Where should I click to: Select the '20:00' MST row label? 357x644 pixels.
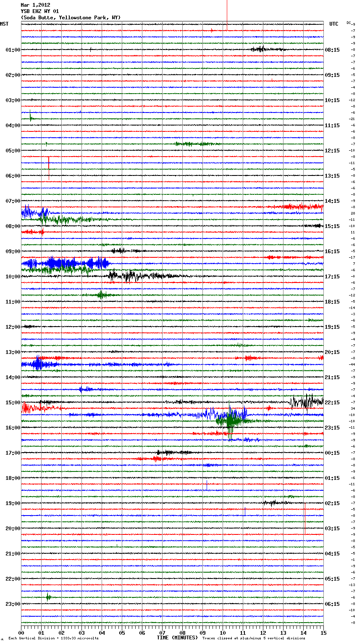click(x=13, y=529)
